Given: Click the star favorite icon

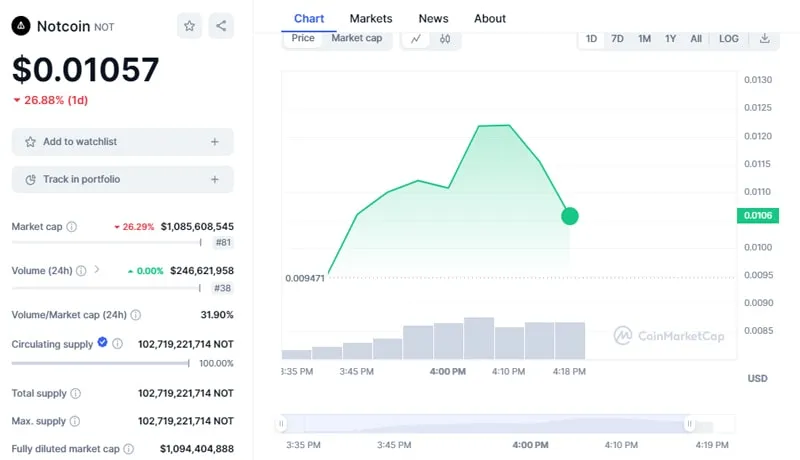Looking at the screenshot, I should 190,26.
